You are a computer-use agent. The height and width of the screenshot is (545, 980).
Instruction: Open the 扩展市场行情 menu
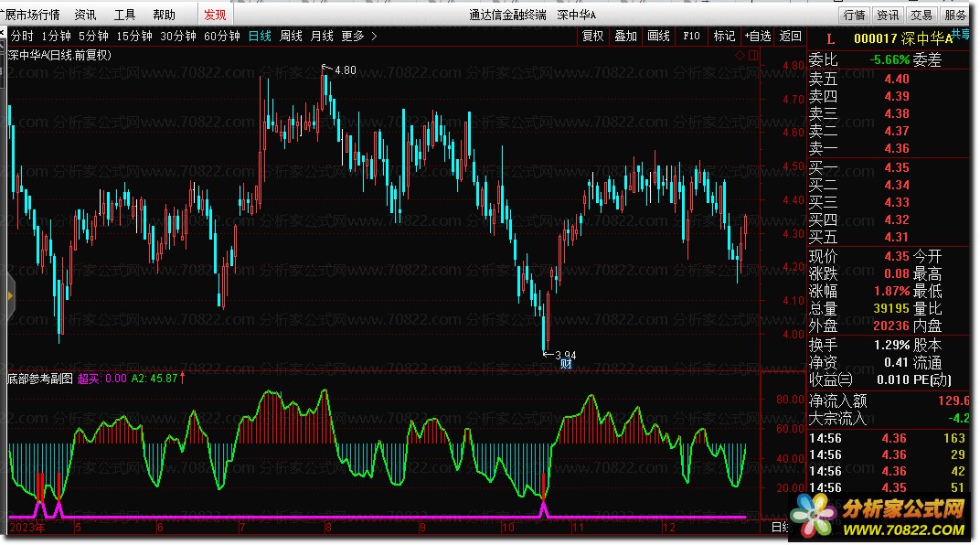[x=30, y=15]
